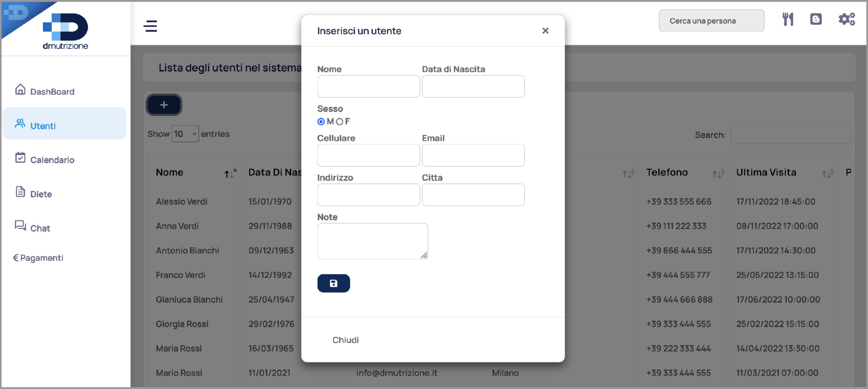Image resolution: width=868 pixels, height=389 pixels.
Task: Click visit date 25/05/2022 13:15:00
Action: [x=777, y=275]
